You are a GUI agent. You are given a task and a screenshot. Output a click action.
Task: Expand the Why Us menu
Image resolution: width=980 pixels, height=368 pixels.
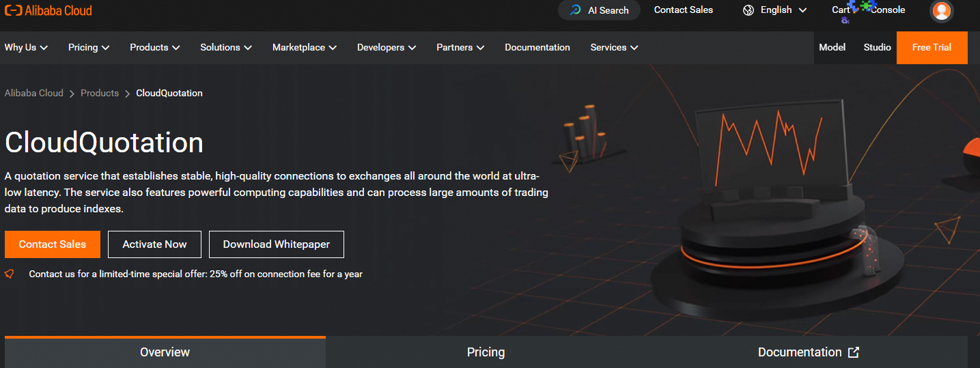26,47
